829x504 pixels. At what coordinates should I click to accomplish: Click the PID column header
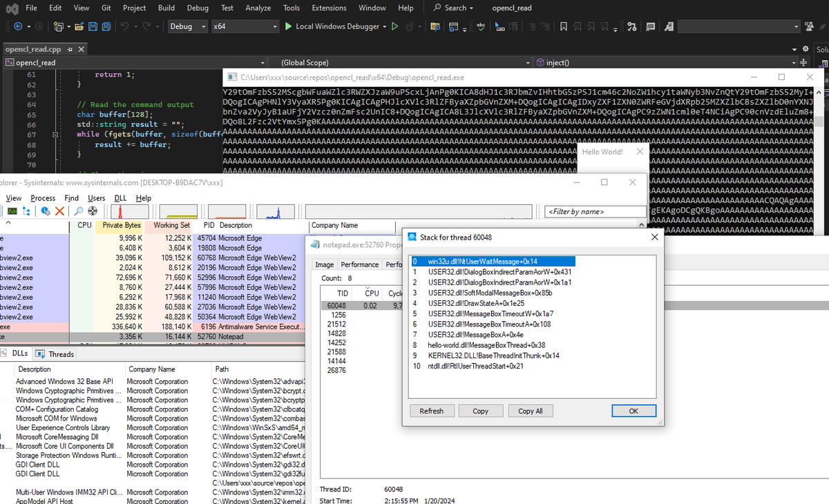pos(209,225)
